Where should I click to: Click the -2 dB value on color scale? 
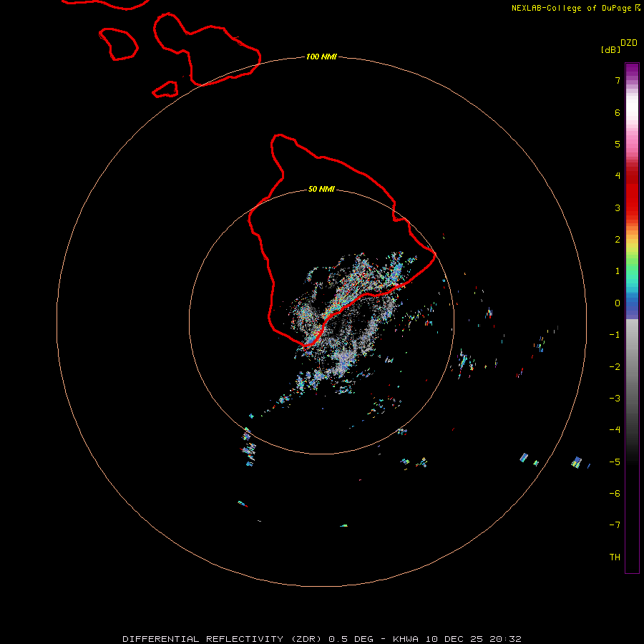615,367
